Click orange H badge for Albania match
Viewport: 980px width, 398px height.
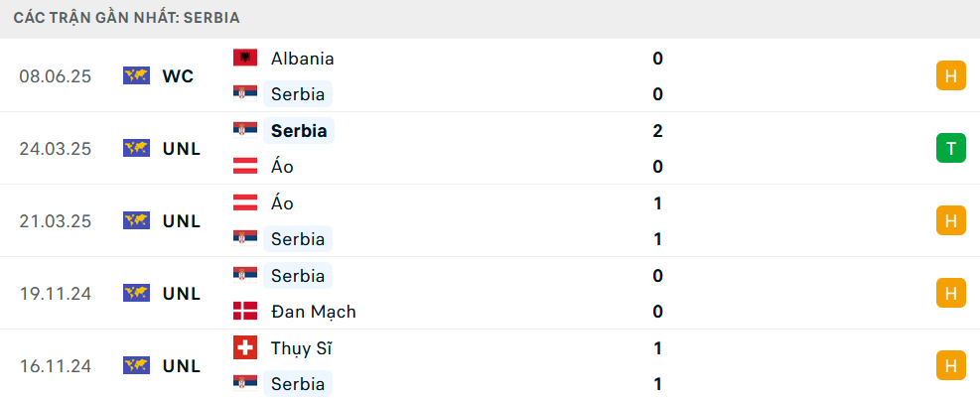(x=950, y=75)
